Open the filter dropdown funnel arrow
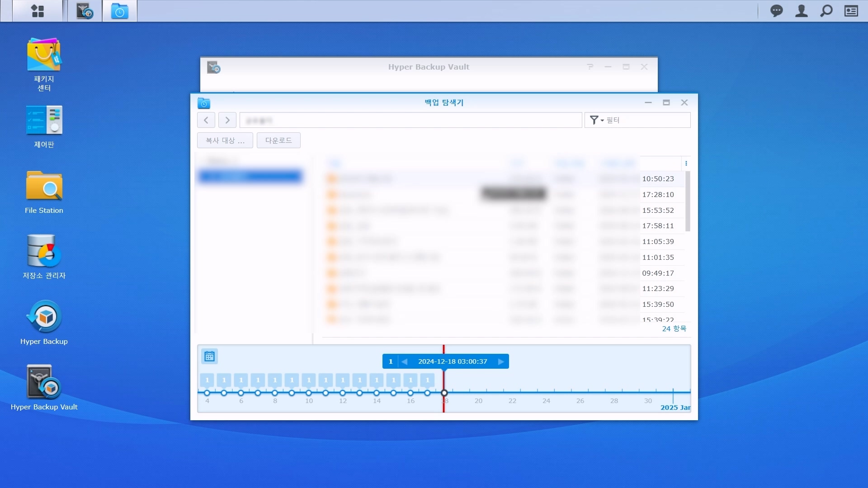The width and height of the screenshot is (868, 488). click(x=596, y=120)
